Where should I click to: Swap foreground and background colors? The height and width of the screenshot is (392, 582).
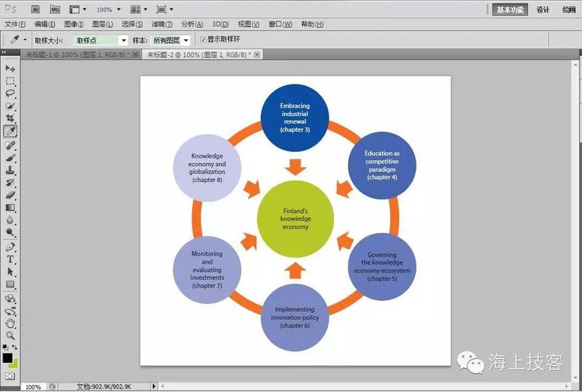pyautogui.click(x=14, y=347)
